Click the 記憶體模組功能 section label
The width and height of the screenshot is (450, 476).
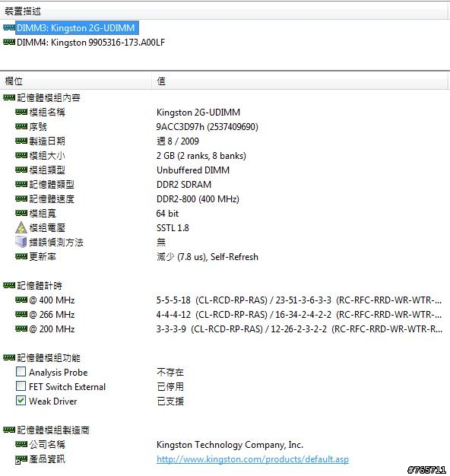coord(49,358)
